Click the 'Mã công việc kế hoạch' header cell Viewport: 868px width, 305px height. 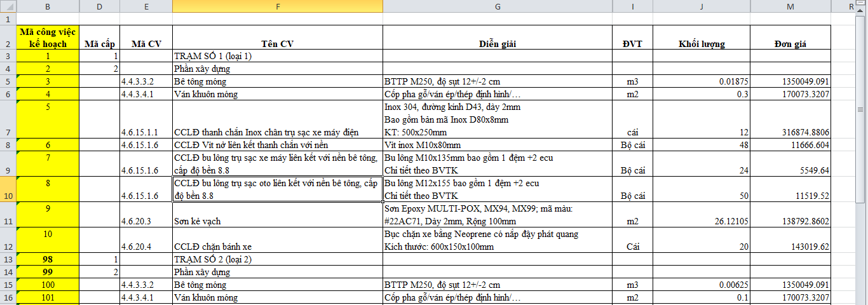click(48, 37)
